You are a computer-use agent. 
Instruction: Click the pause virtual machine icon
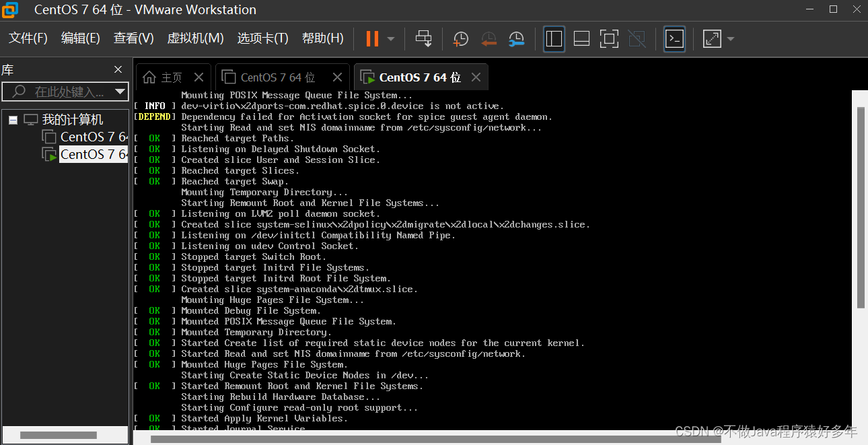[x=372, y=38]
